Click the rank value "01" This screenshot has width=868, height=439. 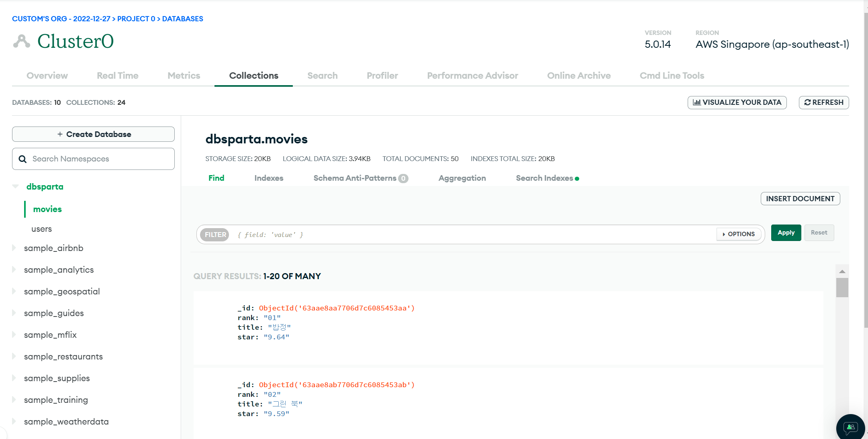pos(272,318)
